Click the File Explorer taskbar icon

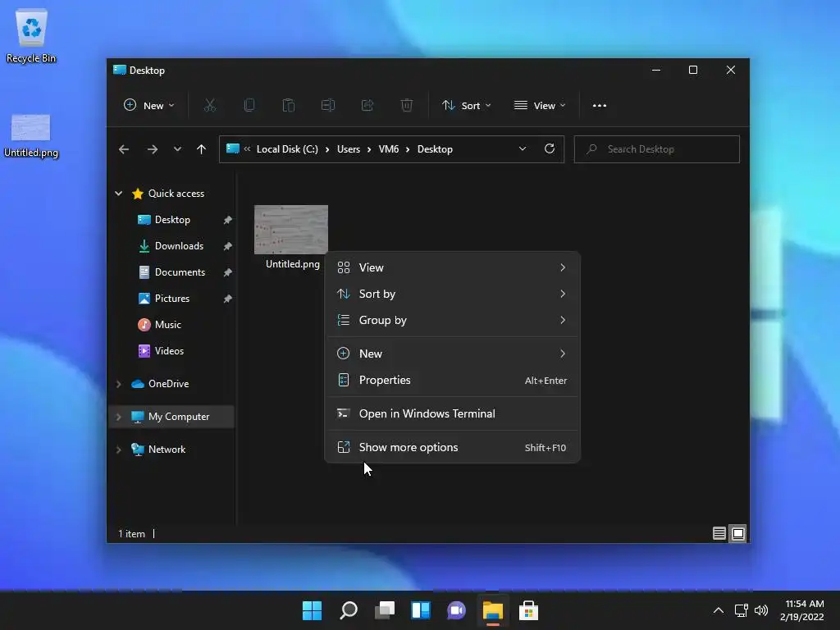[x=493, y=610]
